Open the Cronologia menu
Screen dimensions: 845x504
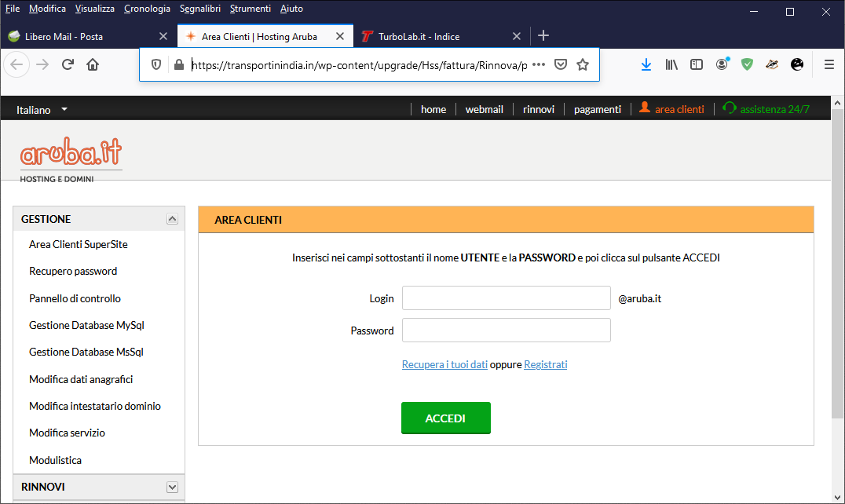pos(147,9)
